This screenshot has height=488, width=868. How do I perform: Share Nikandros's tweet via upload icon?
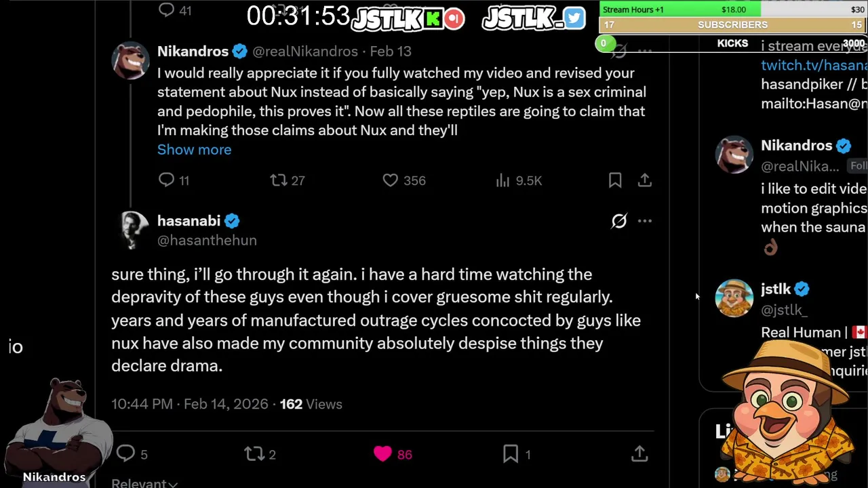645,180
